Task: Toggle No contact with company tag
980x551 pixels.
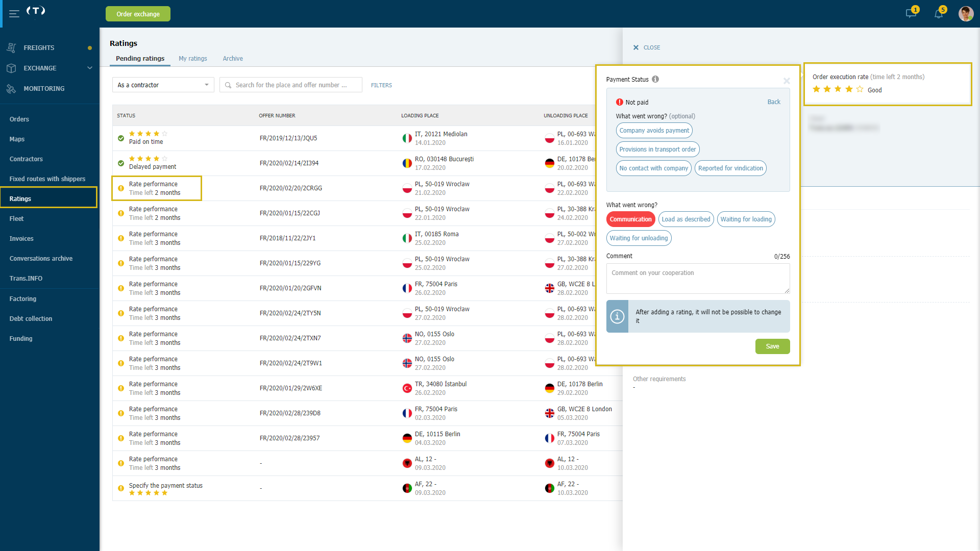Action: click(x=653, y=168)
